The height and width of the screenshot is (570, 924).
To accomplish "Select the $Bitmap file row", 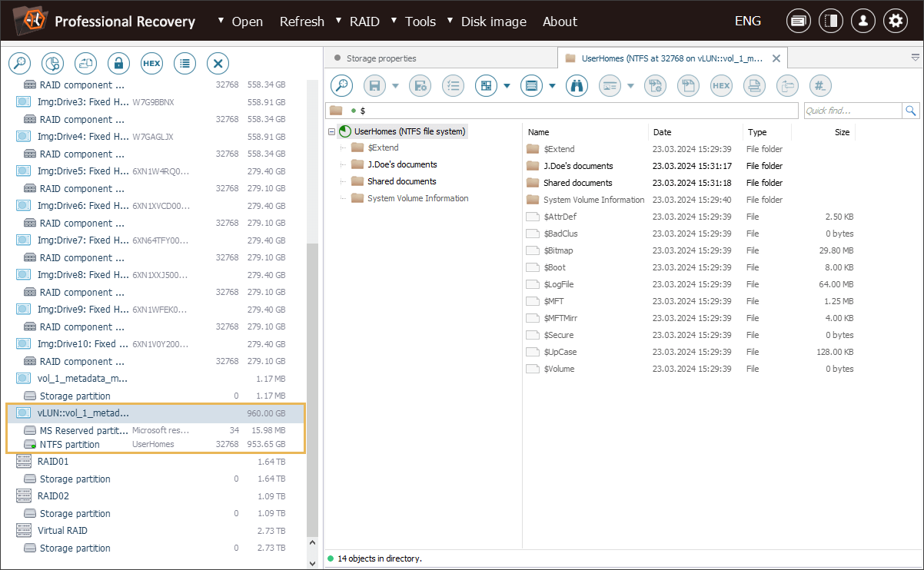I will [x=690, y=250].
